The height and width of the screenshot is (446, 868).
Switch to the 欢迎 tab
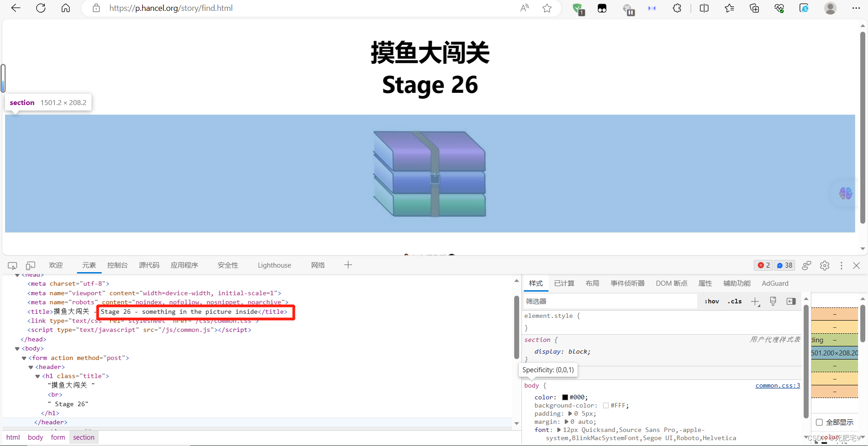[56, 265]
